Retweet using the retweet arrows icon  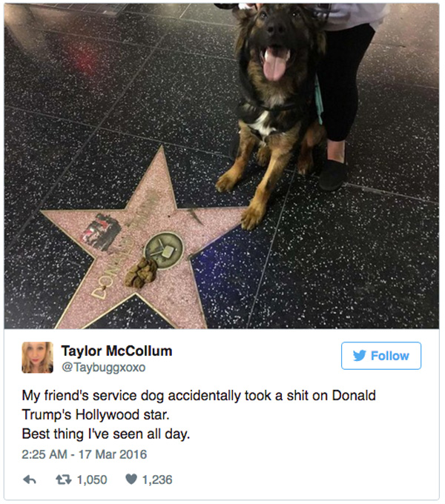coord(63,480)
